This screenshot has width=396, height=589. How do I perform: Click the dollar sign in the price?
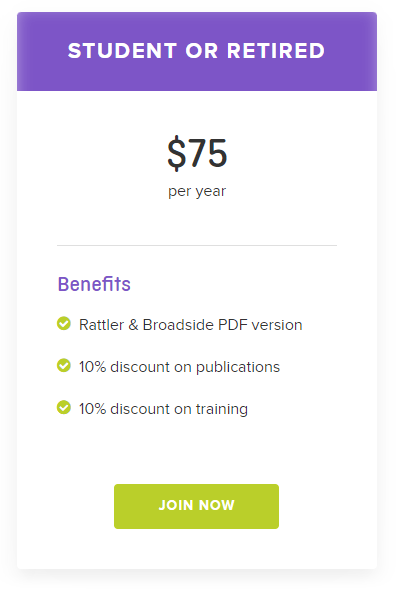pyautogui.click(x=177, y=153)
